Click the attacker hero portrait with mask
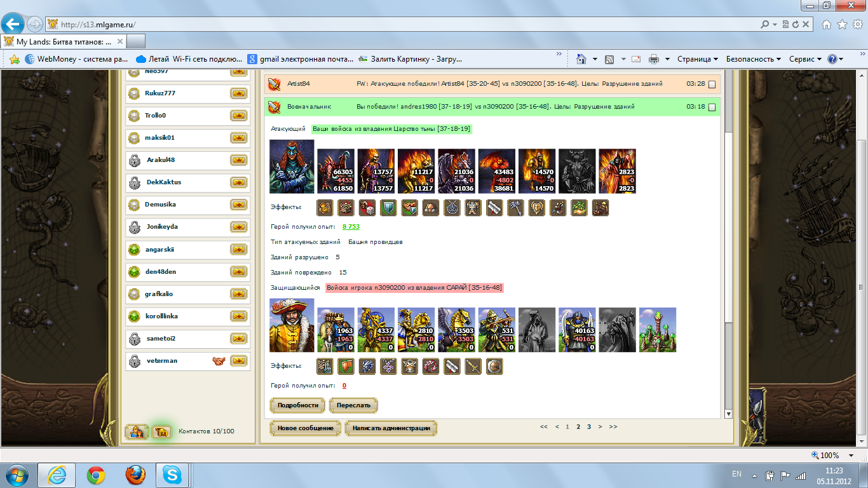The width and height of the screenshot is (868, 488). point(292,166)
